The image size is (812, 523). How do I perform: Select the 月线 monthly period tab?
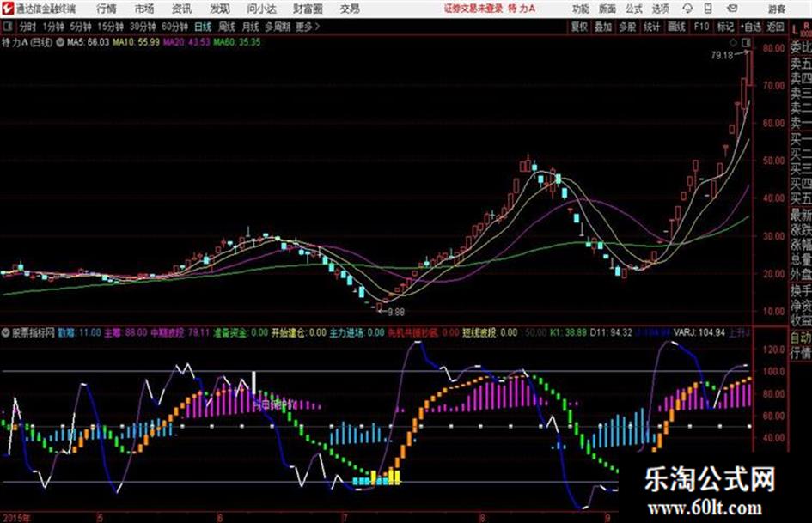tap(251, 27)
